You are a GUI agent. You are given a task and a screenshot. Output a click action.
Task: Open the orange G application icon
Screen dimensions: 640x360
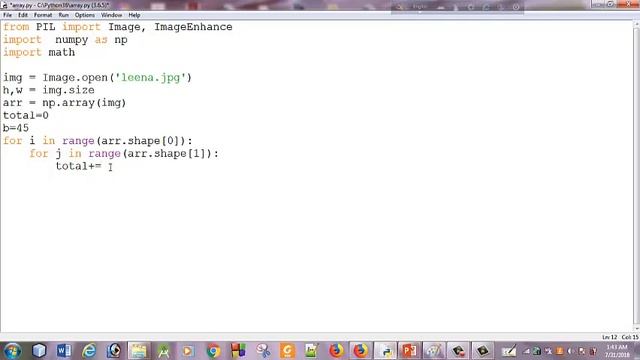tap(287, 351)
